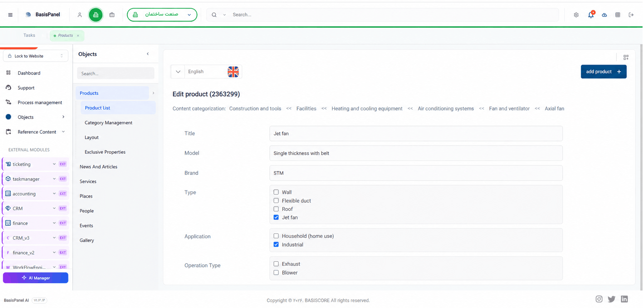Check the Roof type checkbox
Image resolution: width=644 pixels, height=308 pixels.
pos(276,209)
